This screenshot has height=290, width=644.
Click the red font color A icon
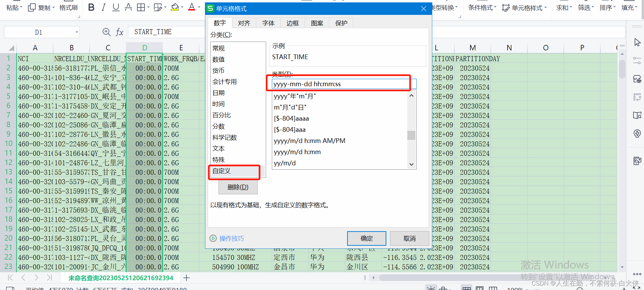[x=192, y=7]
